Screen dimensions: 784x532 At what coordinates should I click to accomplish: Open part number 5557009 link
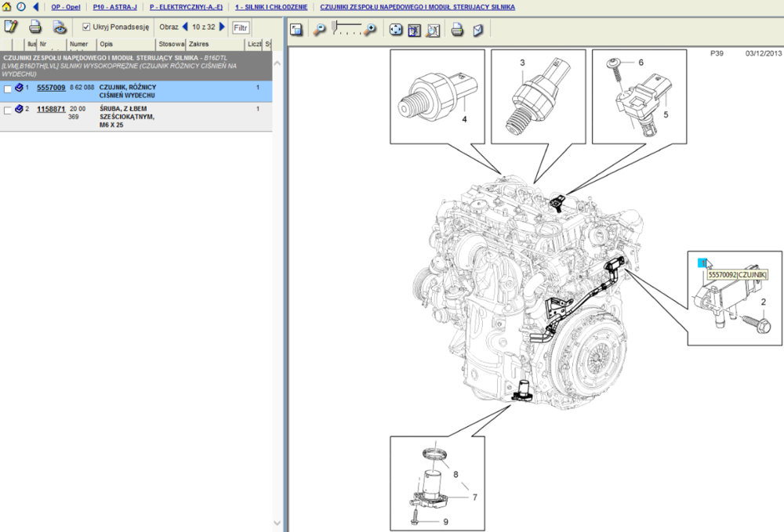coord(51,87)
